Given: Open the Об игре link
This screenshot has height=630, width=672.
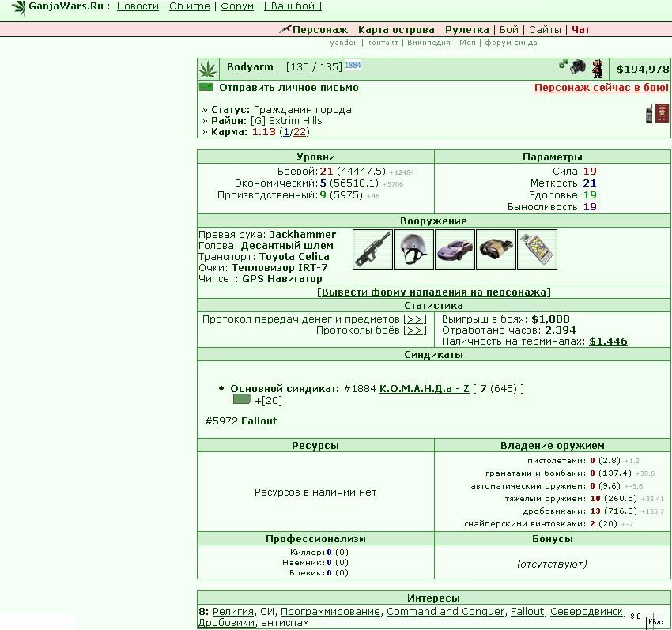Looking at the screenshot, I should tap(190, 6).
